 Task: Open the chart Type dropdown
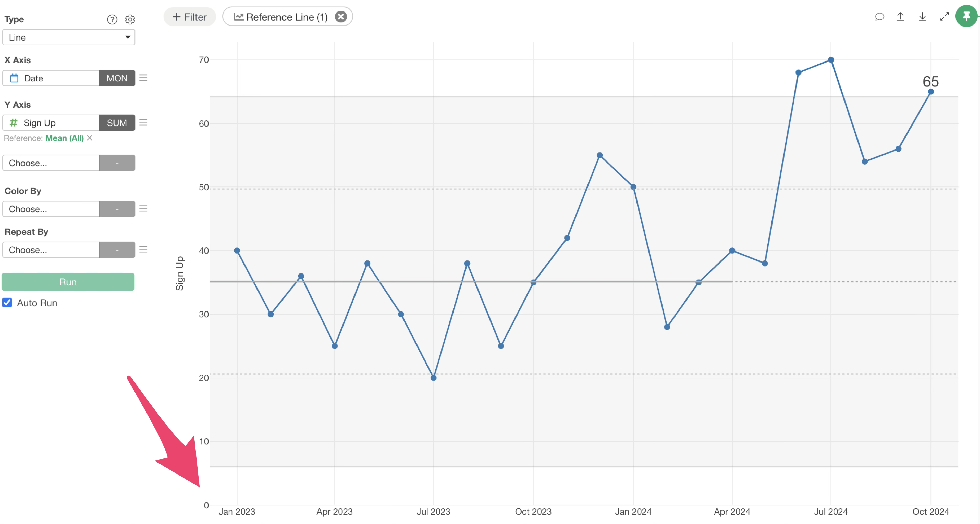(x=68, y=37)
